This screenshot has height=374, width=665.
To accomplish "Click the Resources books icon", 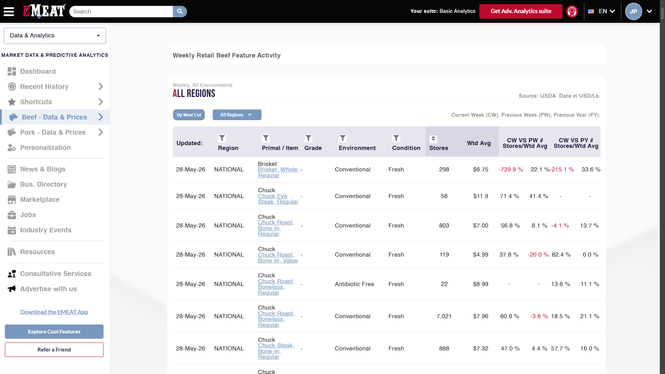I will [12, 252].
